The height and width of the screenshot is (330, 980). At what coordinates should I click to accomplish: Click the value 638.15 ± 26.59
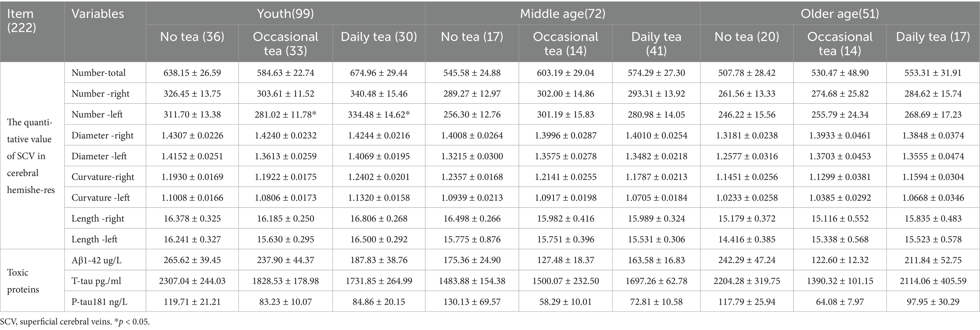[192, 73]
